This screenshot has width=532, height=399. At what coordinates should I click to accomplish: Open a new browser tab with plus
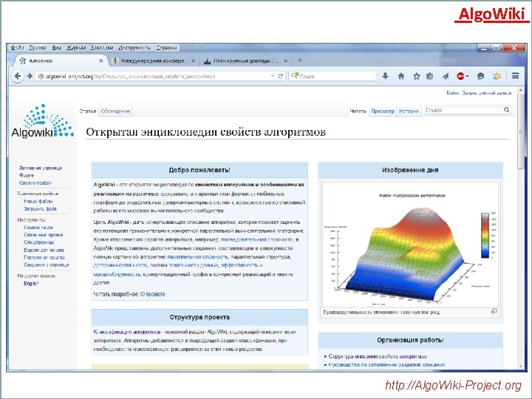tap(300, 61)
